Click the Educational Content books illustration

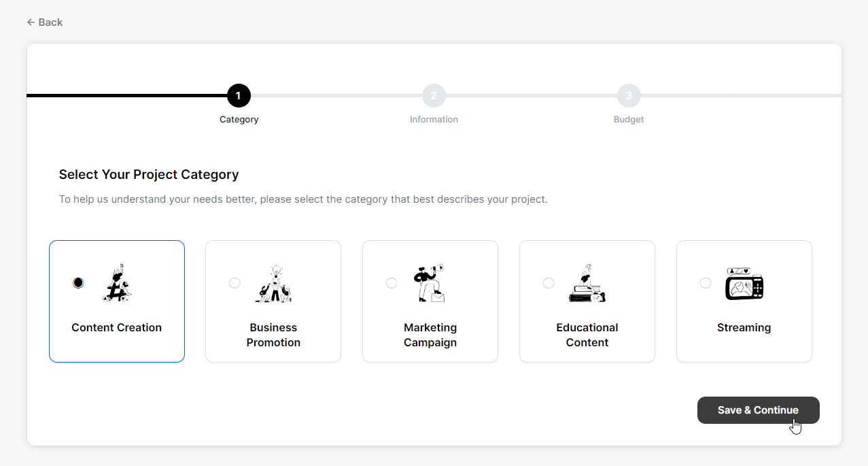point(587,283)
